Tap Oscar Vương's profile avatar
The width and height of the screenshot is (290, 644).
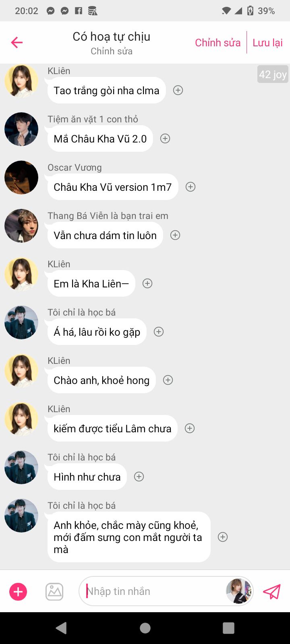point(21,178)
